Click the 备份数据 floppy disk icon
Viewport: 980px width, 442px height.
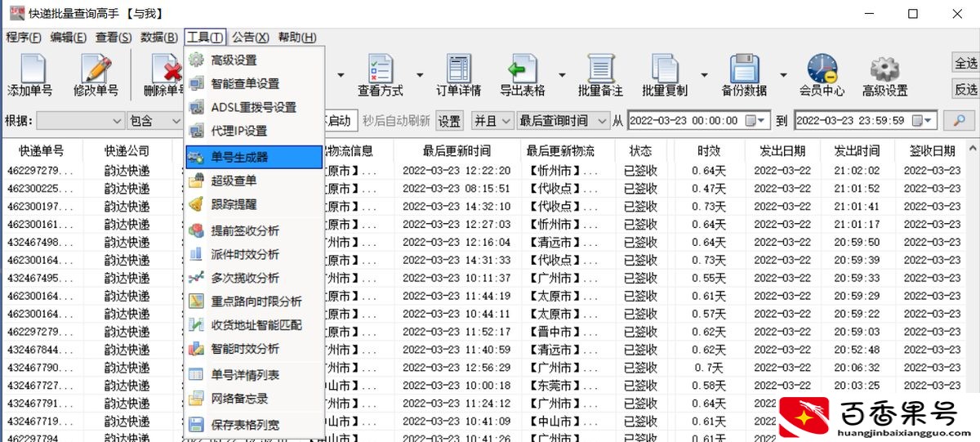744,75
